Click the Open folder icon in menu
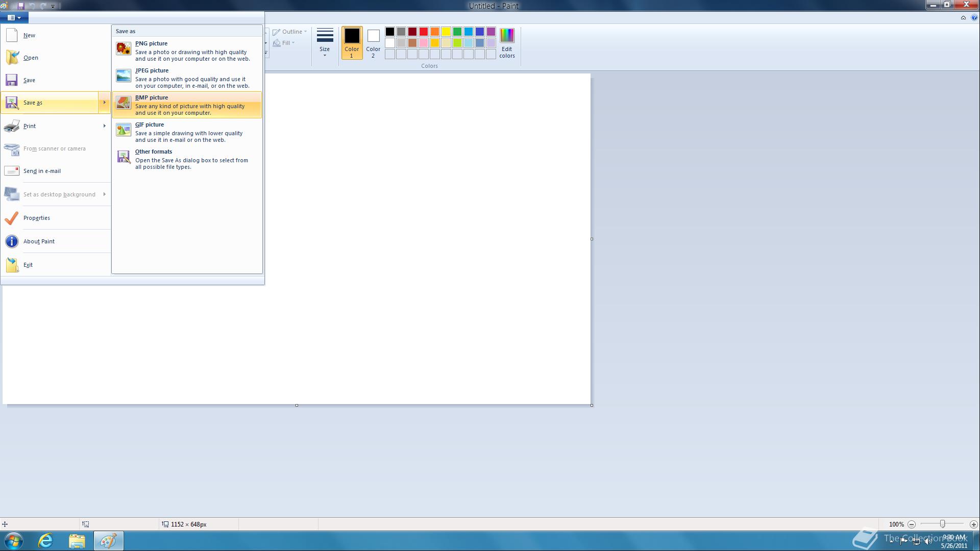This screenshot has width=980, height=551. point(12,58)
